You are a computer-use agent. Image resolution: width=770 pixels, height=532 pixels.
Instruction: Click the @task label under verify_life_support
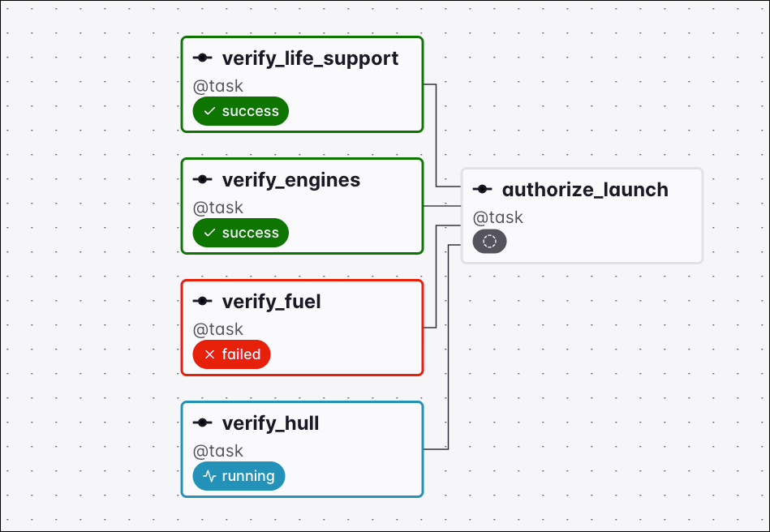coord(218,87)
